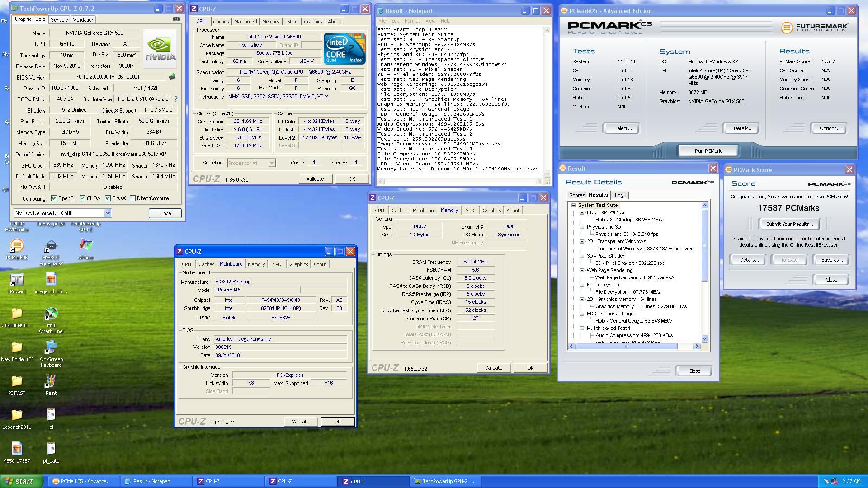Switch to Scores tab in Result Details
868x488 pixels.
[x=577, y=195]
